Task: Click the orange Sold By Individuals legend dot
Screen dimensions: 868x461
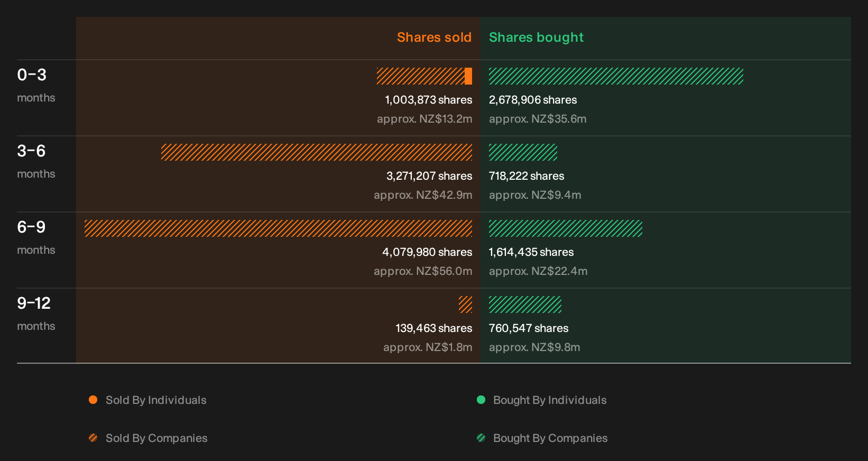Action: 93,400
